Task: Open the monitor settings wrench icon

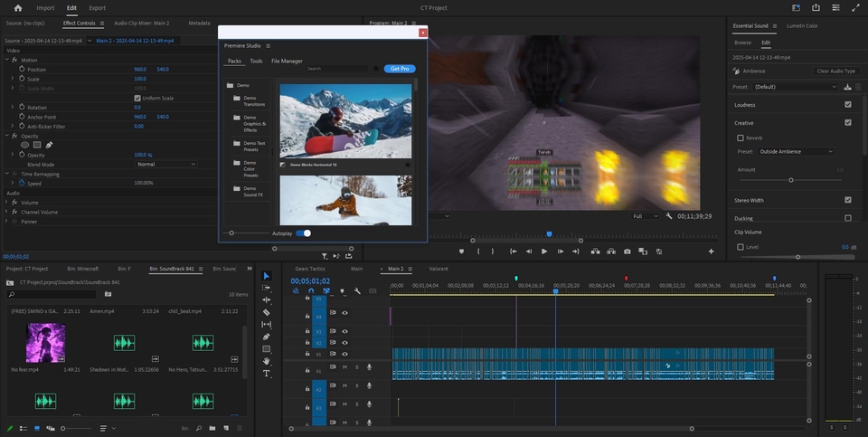Action: click(x=669, y=216)
